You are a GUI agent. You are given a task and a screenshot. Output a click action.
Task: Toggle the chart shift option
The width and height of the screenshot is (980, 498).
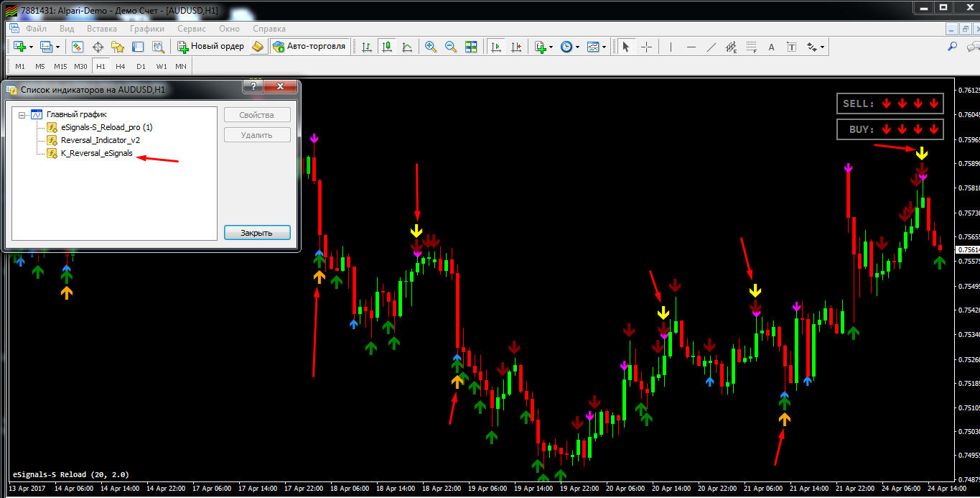516,47
